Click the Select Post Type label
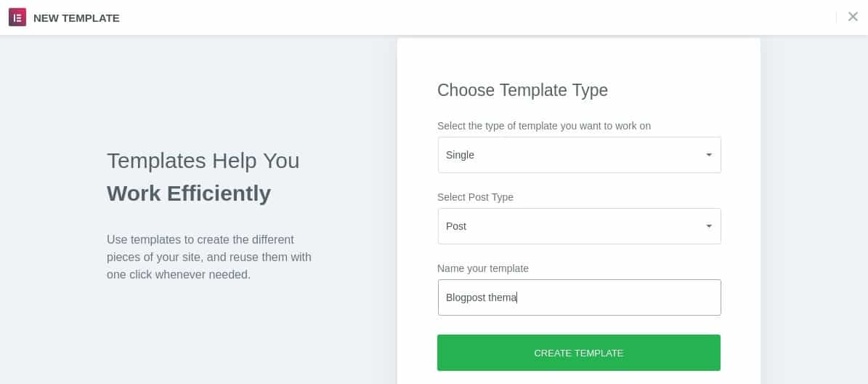This screenshot has height=384, width=868. (475, 197)
